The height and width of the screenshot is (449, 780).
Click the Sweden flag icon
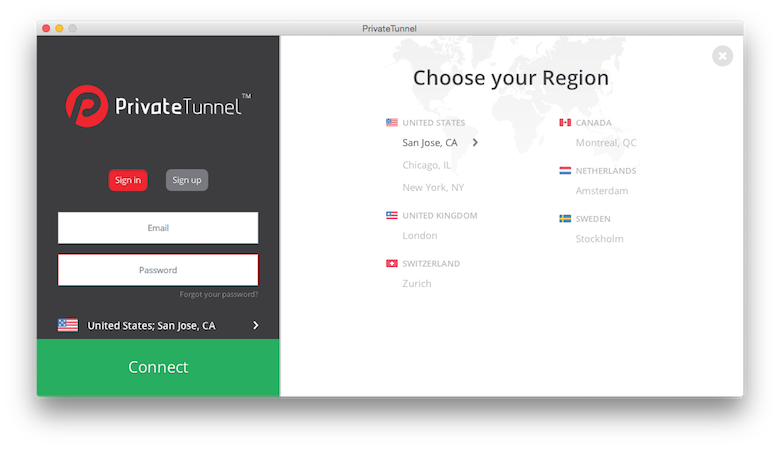tap(565, 219)
